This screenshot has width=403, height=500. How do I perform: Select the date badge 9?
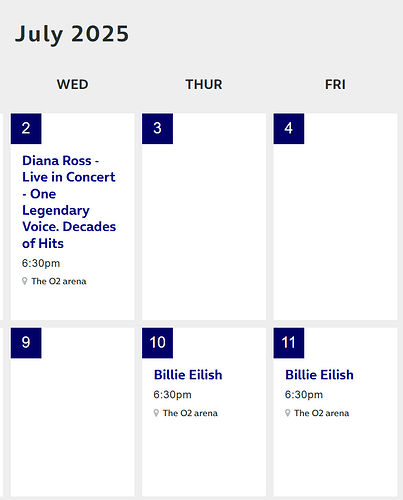pos(26,343)
